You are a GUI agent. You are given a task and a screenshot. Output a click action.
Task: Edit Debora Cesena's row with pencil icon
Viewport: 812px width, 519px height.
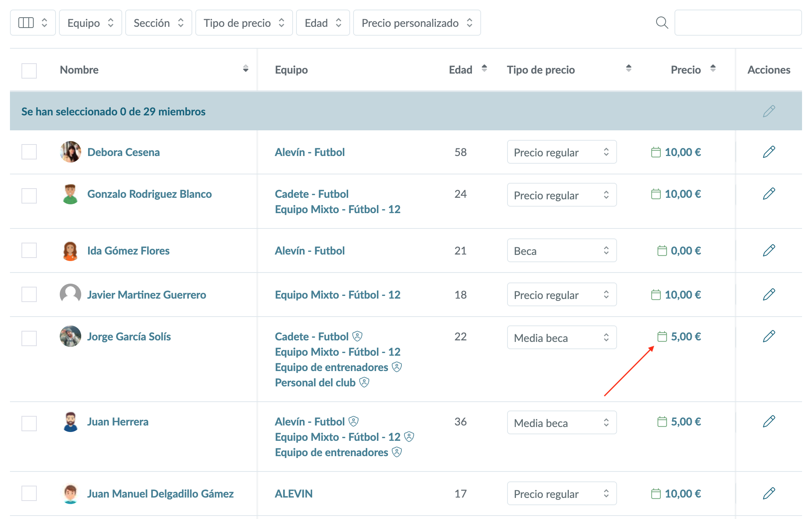tap(768, 152)
